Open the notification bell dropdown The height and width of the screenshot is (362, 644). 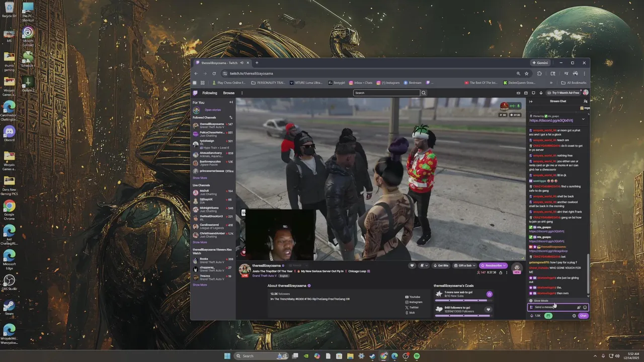424,265
